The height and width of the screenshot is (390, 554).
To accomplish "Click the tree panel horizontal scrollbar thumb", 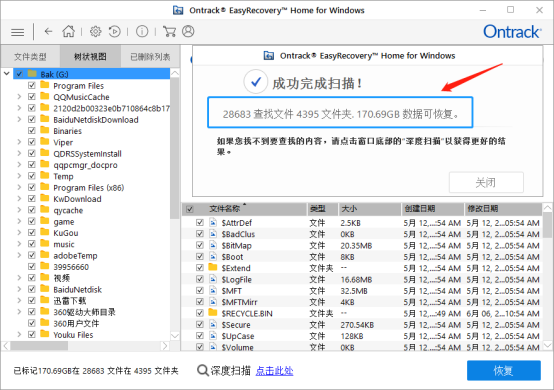I will coord(39,345).
